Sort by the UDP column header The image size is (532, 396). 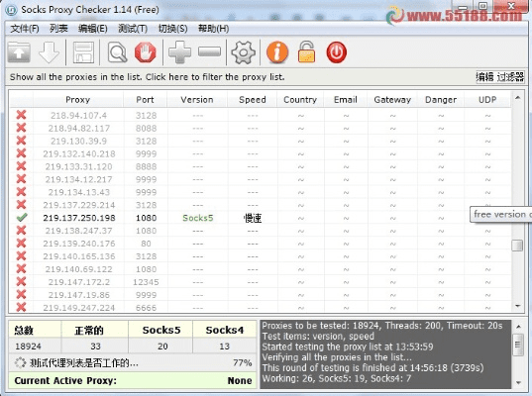[487, 100]
